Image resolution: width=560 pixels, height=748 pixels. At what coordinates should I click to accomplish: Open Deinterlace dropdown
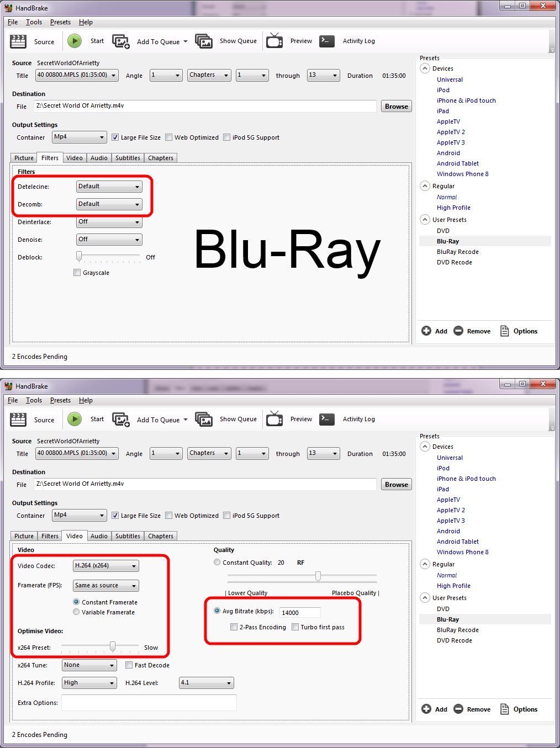pos(109,222)
